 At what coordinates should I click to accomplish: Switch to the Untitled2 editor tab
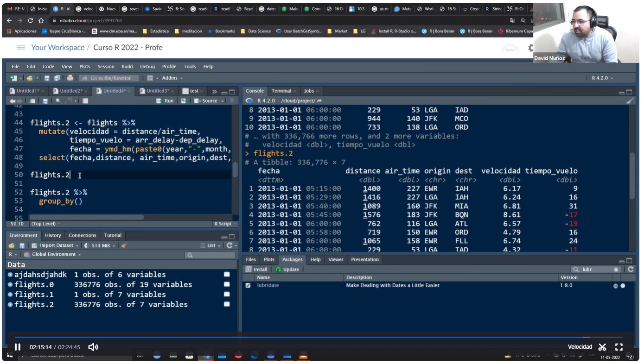pos(71,91)
